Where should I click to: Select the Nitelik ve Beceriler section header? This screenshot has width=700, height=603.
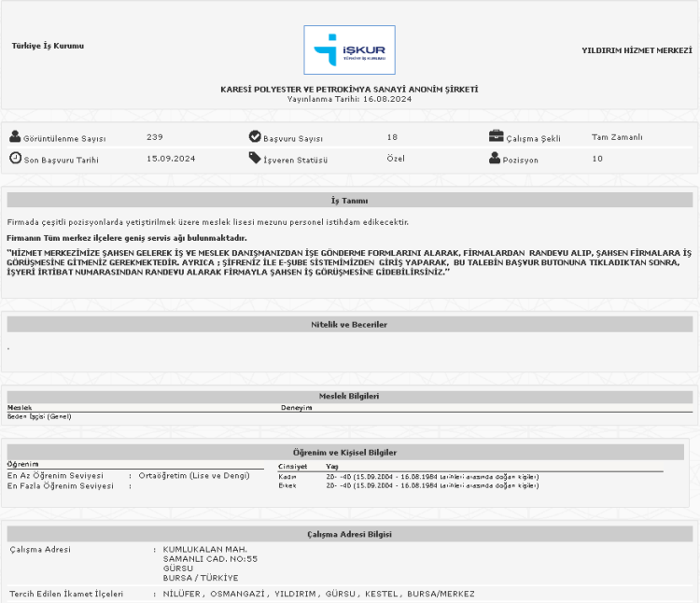349,324
